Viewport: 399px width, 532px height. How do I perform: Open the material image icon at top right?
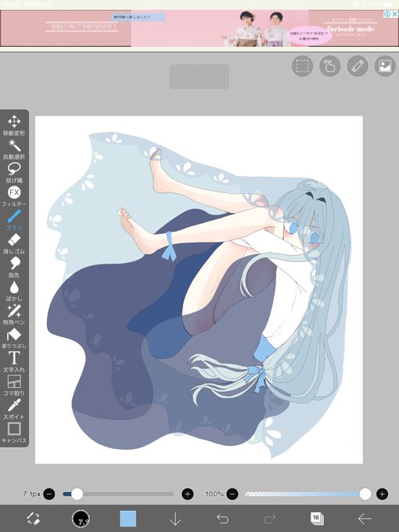click(x=385, y=66)
